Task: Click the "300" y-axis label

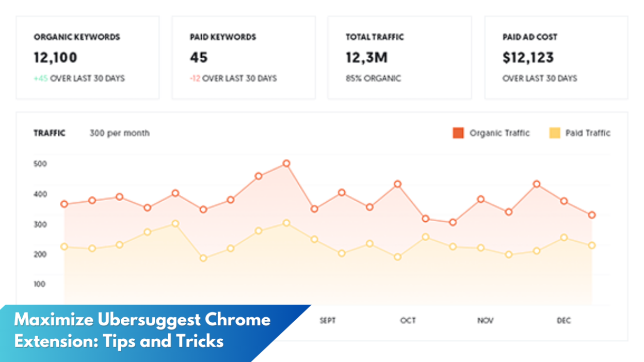Action: pos(40,224)
